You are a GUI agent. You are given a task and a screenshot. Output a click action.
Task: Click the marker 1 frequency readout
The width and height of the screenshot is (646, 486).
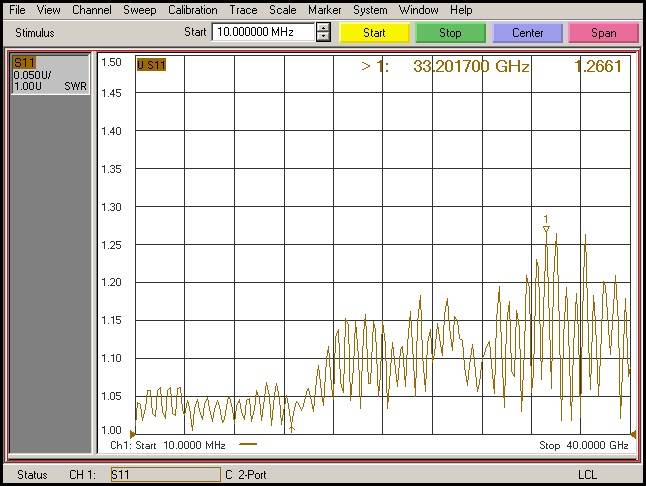[470, 68]
